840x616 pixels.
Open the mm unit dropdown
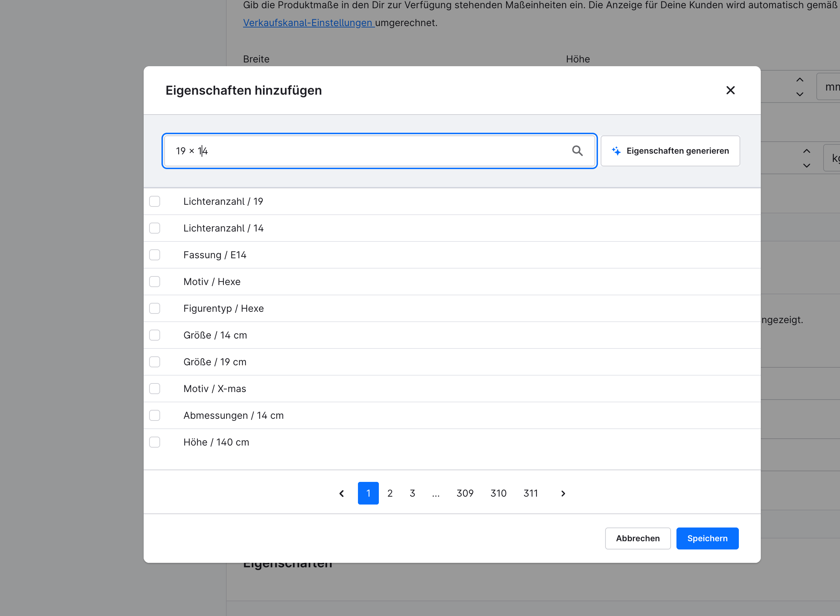pyautogui.click(x=829, y=86)
